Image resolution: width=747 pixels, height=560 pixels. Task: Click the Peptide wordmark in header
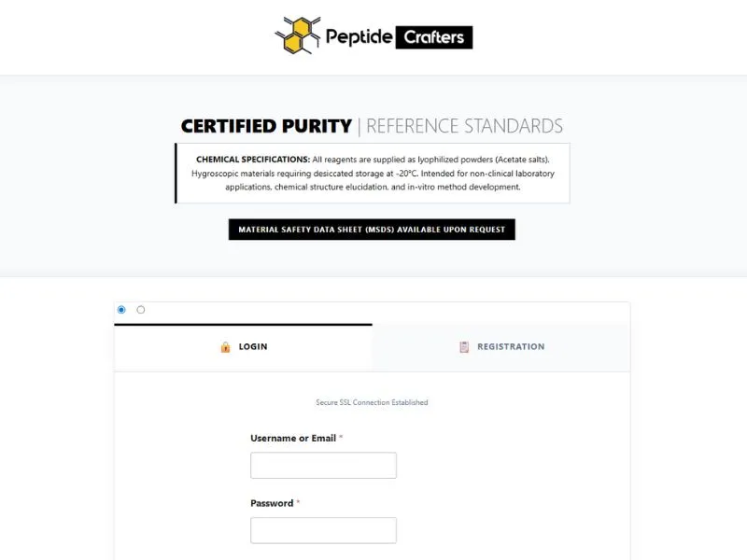[359, 37]
